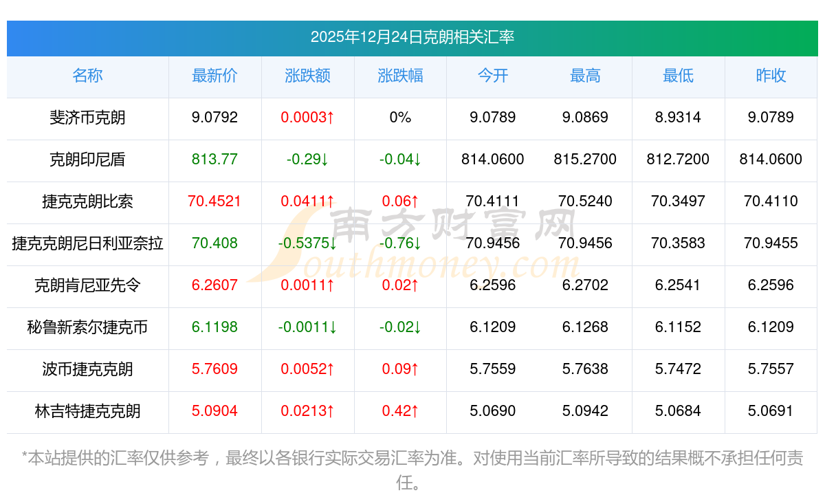This screenshot has height=504, width=825.
Task: Open the 克朗印尼盾 currency pair
Action: click(x=87, y=160)
